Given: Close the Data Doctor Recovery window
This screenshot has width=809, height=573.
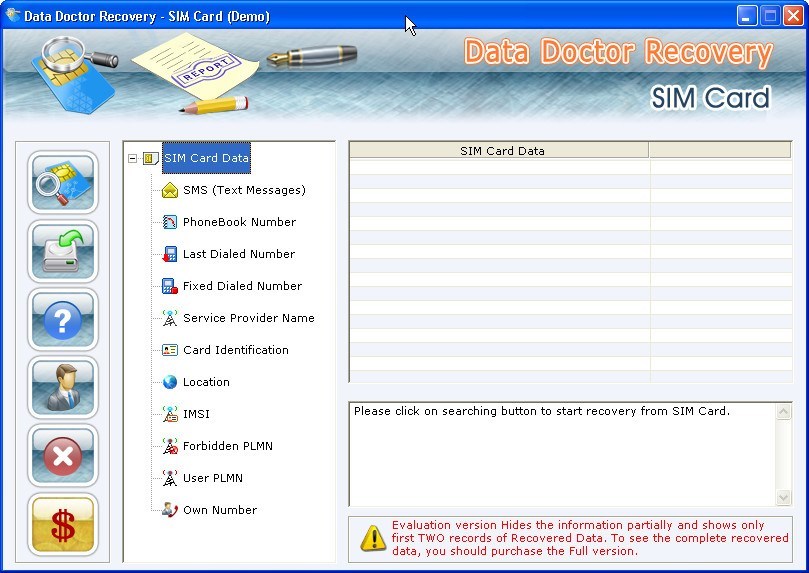Looking at the screenshot, I should point(794,16).
